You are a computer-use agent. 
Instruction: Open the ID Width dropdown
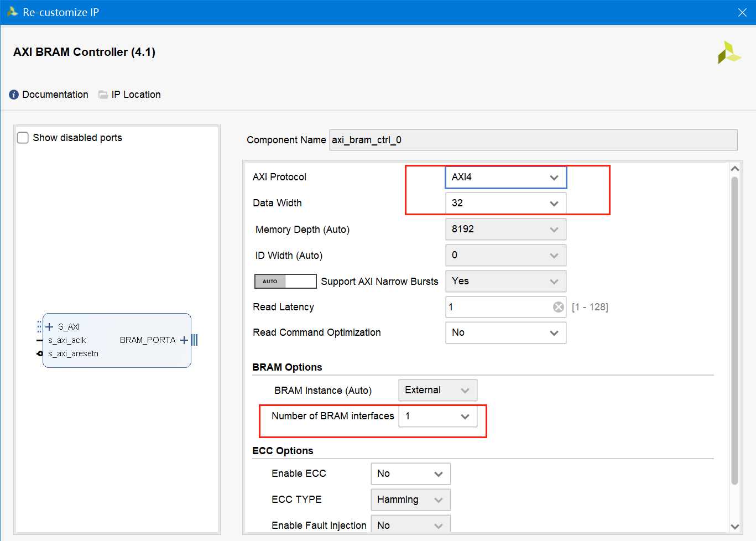pos(506,255)
